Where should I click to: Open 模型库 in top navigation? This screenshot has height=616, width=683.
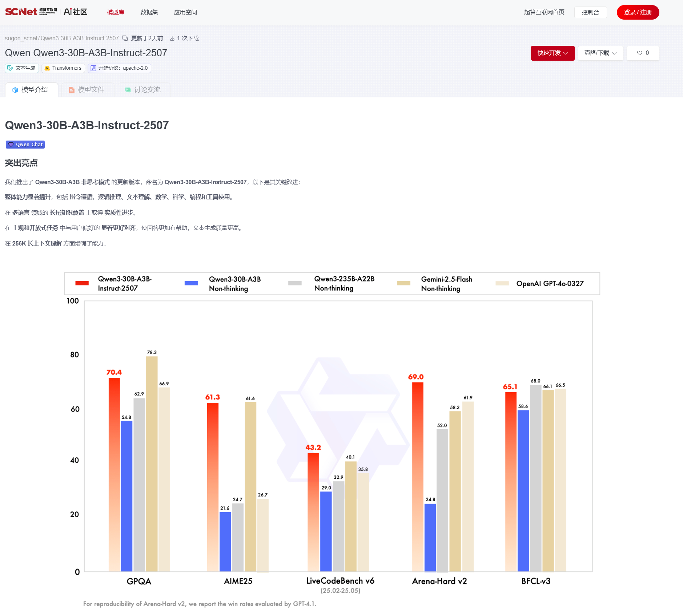(116, 12)
